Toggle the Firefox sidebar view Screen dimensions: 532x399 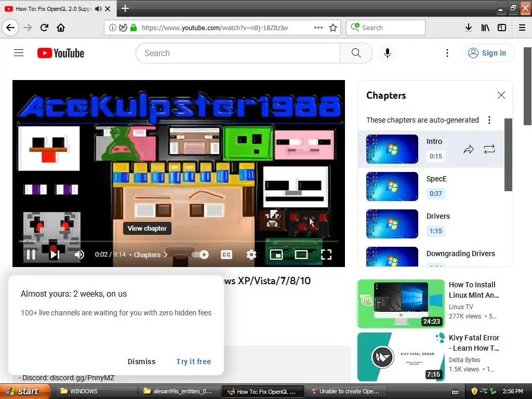(x=502, y=28)
